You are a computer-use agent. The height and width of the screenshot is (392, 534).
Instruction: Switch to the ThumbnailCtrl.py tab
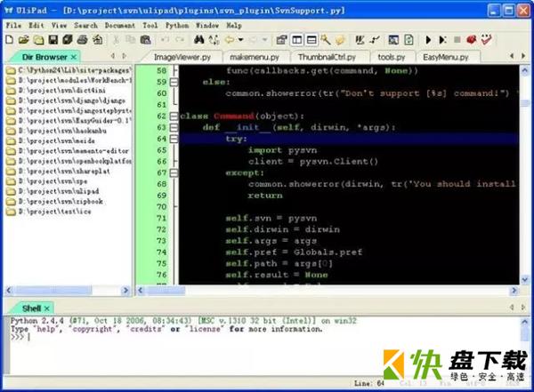(x=327, y=57)
